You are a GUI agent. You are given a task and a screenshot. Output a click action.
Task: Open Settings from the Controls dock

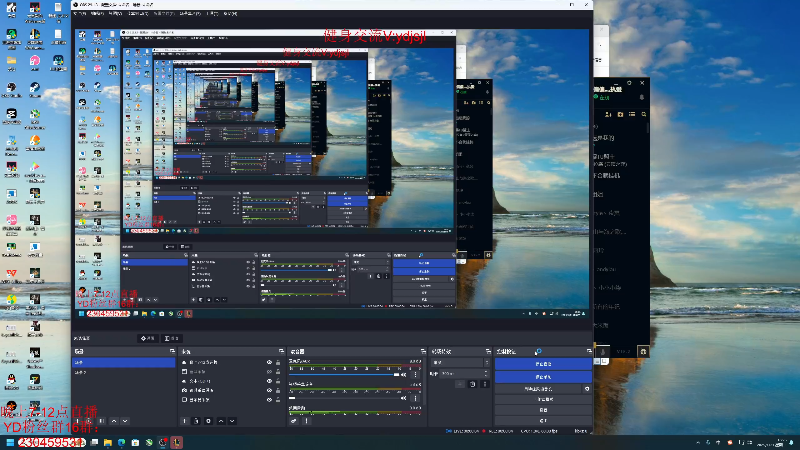coord(543,410)
